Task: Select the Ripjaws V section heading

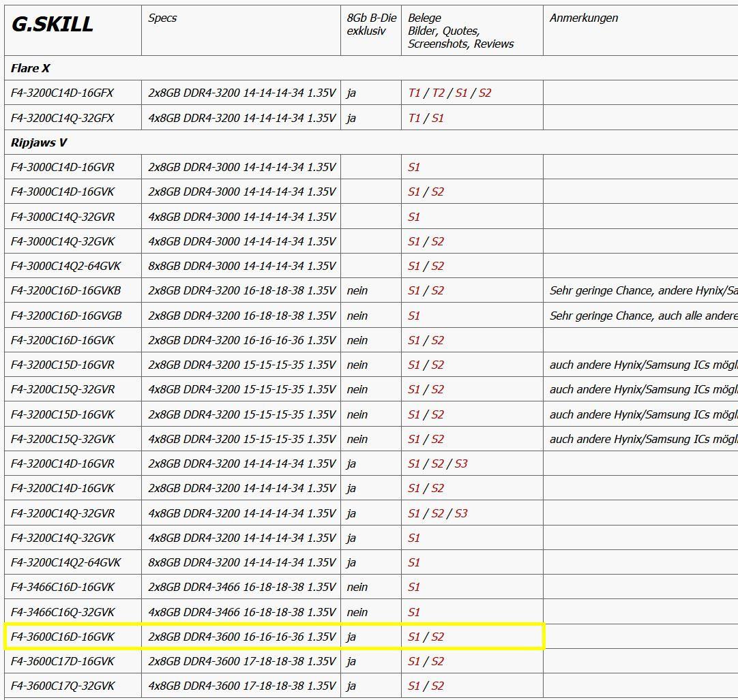Action: tap(39, 142)
